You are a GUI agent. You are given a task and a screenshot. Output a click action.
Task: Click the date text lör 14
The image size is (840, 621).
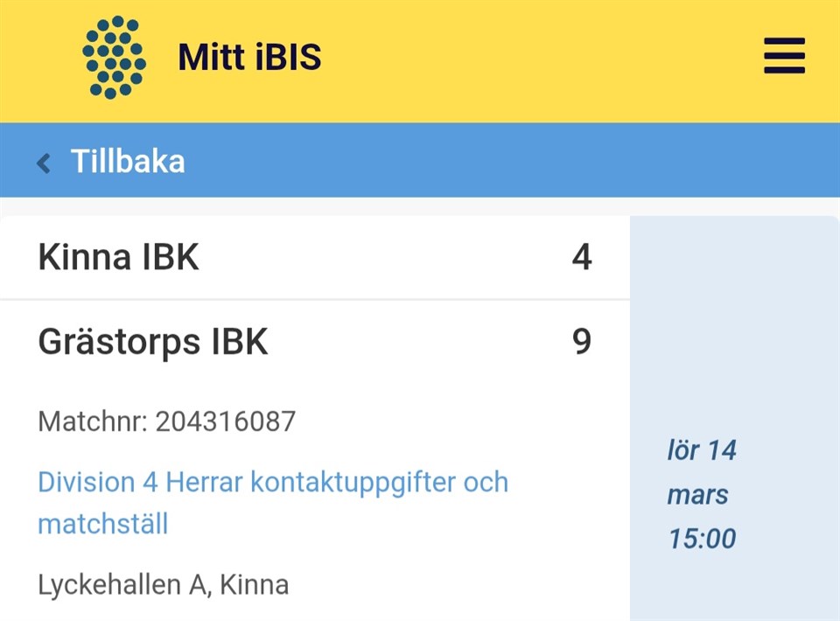(x=702, y=450)
